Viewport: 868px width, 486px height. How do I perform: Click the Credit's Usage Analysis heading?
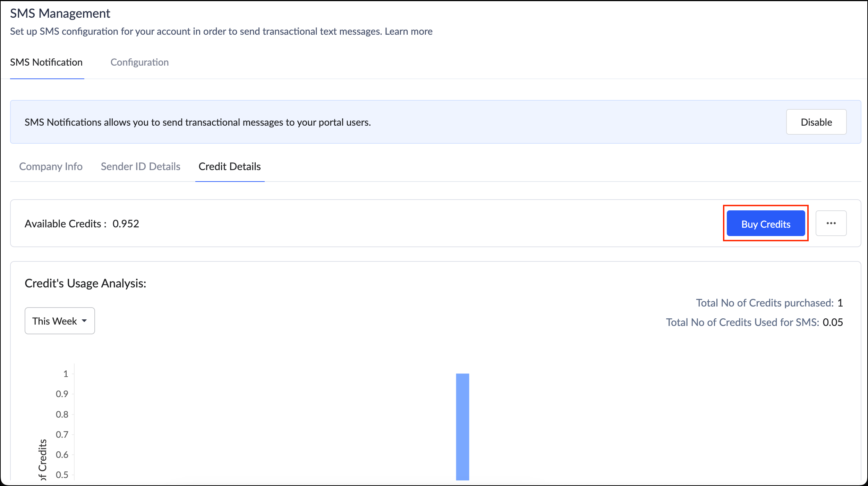[85, 283]
